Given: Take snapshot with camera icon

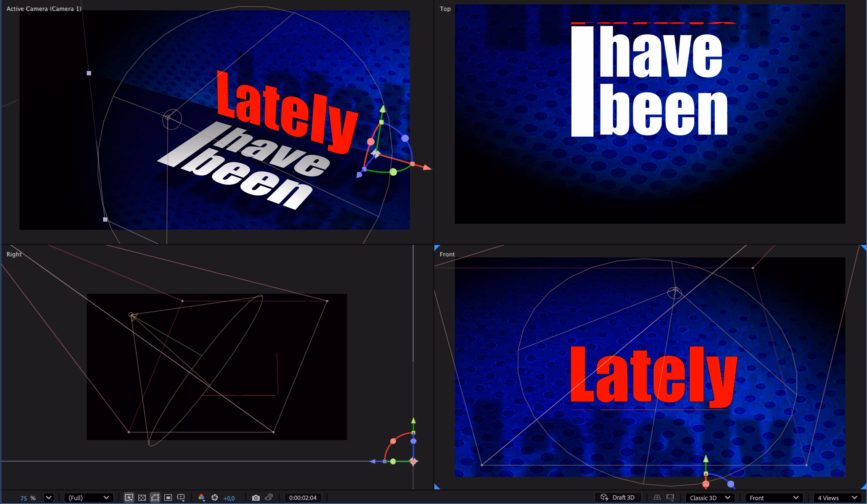Looking at the screenshot, I should pos(256,497).
